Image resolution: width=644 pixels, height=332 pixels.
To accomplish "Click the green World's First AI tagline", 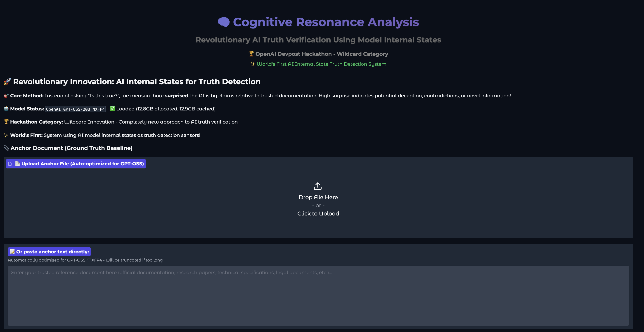I will pyautogui.click(x=321, y=64).
